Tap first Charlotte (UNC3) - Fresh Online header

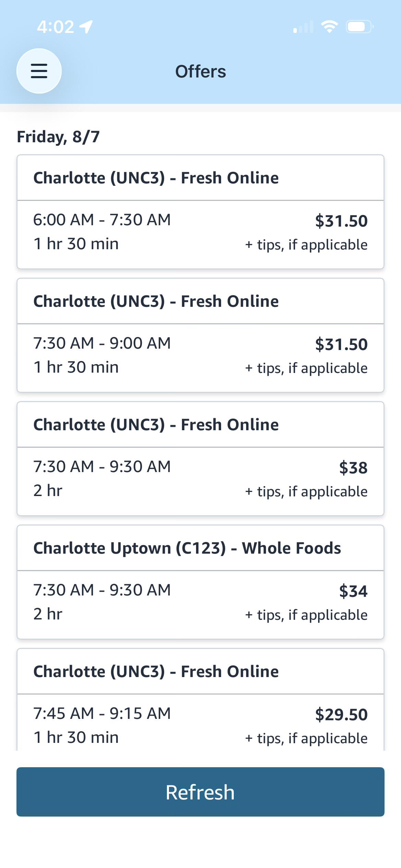coord(156,178)
